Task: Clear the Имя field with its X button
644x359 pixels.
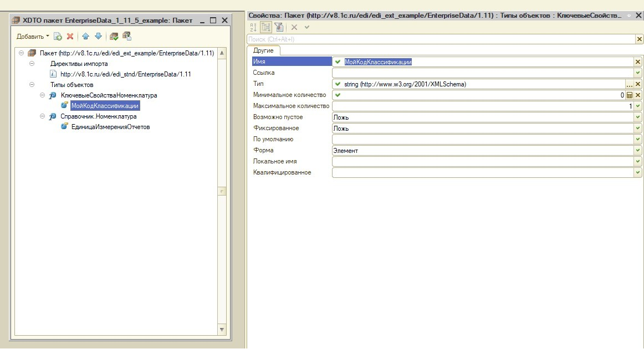Action: click(x=637, y=62)
